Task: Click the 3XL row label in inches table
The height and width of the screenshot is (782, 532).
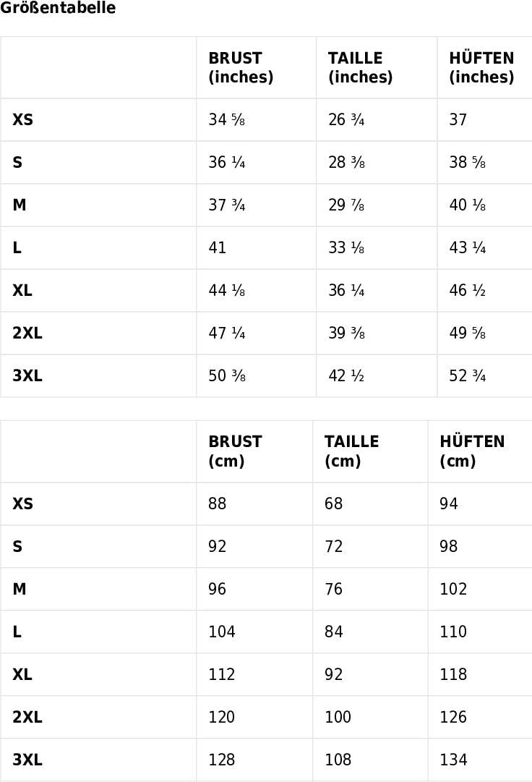Action: click(27, 376)
